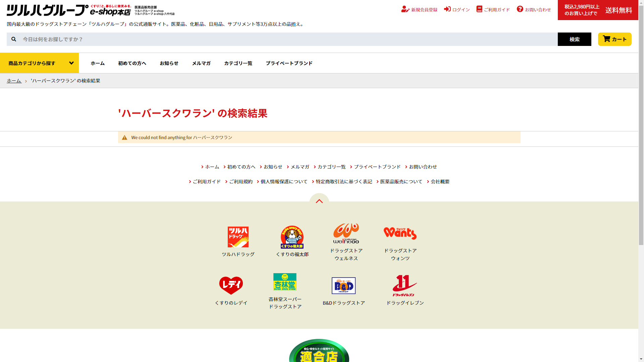This screenshot has width=644, height=362.
Task: Open the yellow カート cart button
Action: pos(614,39)
